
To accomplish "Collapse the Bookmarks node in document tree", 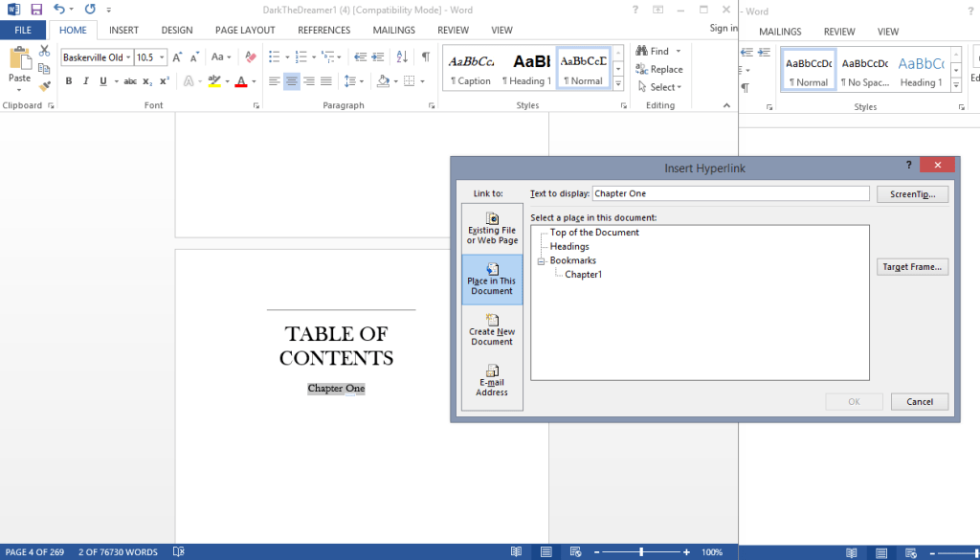I will [x=540, y=260].
